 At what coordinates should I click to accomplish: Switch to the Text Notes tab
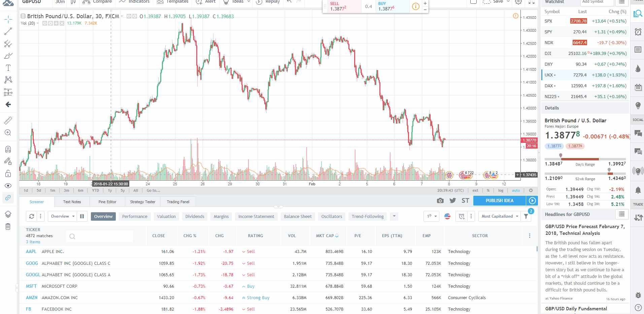(x=72, y=202)
